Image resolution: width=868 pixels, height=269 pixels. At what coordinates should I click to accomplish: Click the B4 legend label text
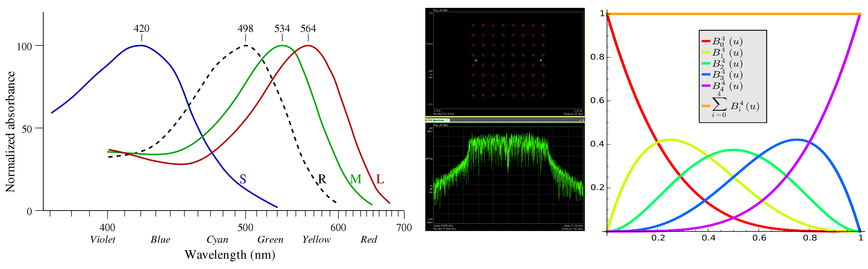[x=727, y=86]
